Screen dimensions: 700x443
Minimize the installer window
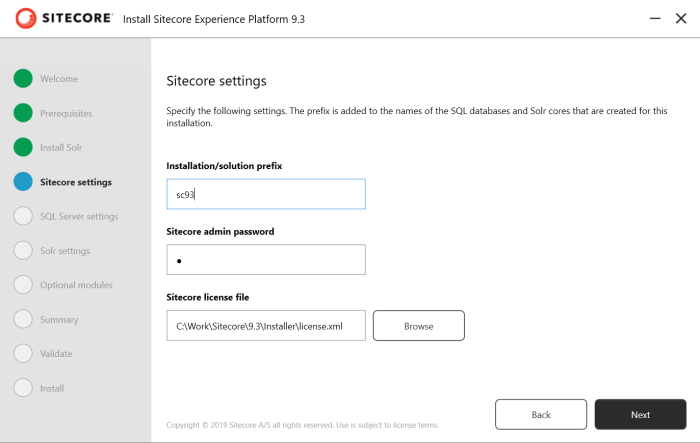[x=655, y=18]
